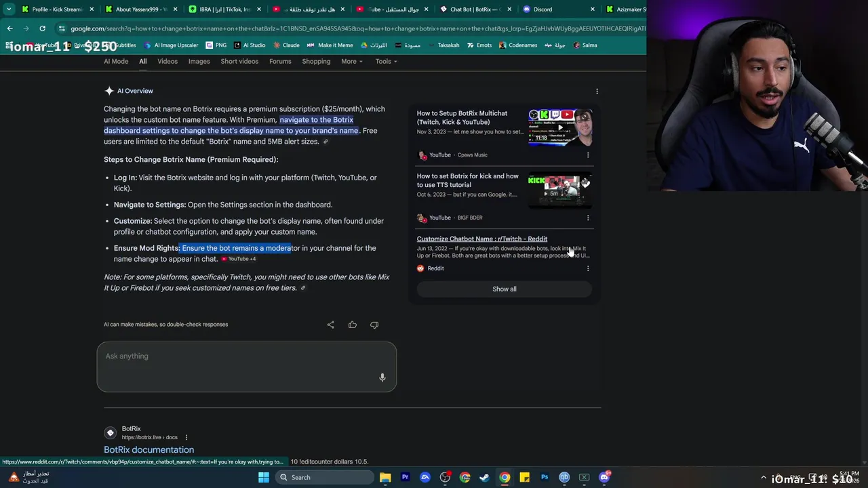Image resolution: width=868 pixels, height=488 pixels.
Task: Open options for Cpaws Music YouTube source
Action: point(588,155)
